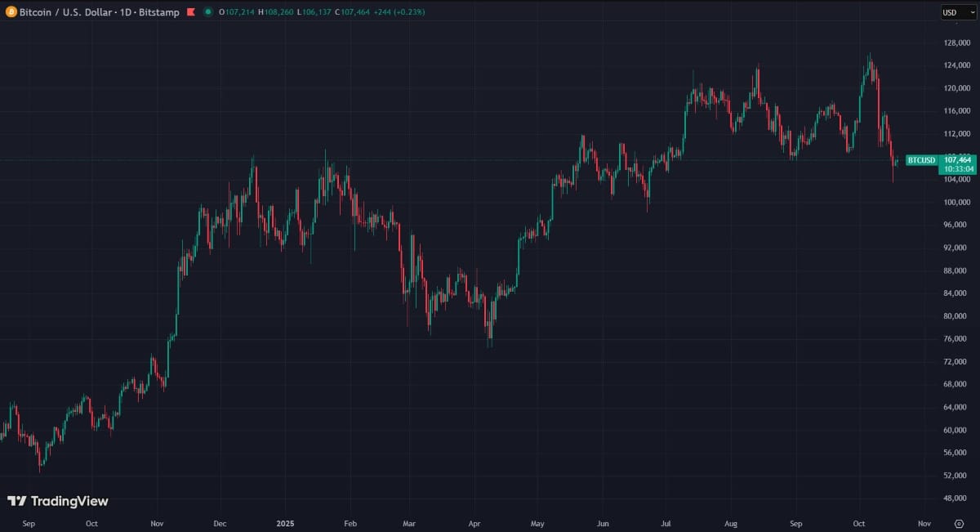
Task: Click the Feb label on time axis
Action: tap(350, 523)
